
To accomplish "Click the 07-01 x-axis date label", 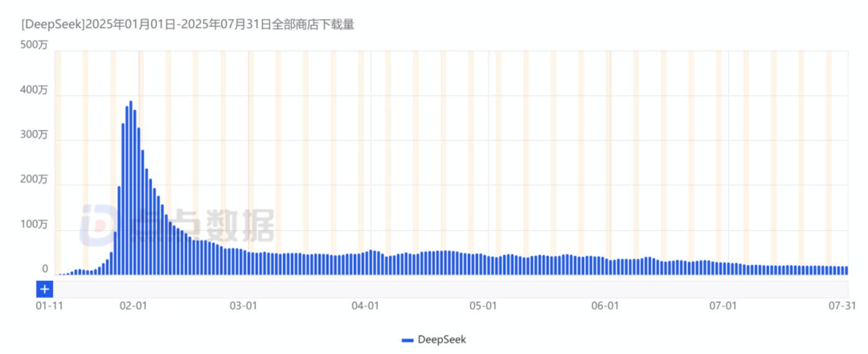I will pos(723,306).
